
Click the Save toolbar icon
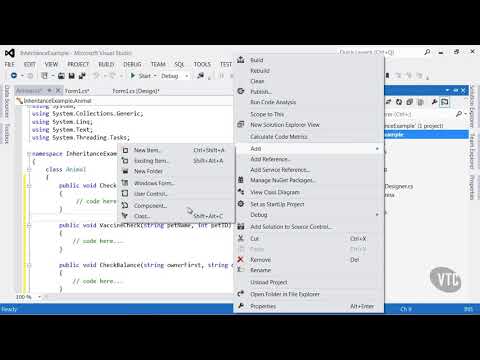(72, 76)
